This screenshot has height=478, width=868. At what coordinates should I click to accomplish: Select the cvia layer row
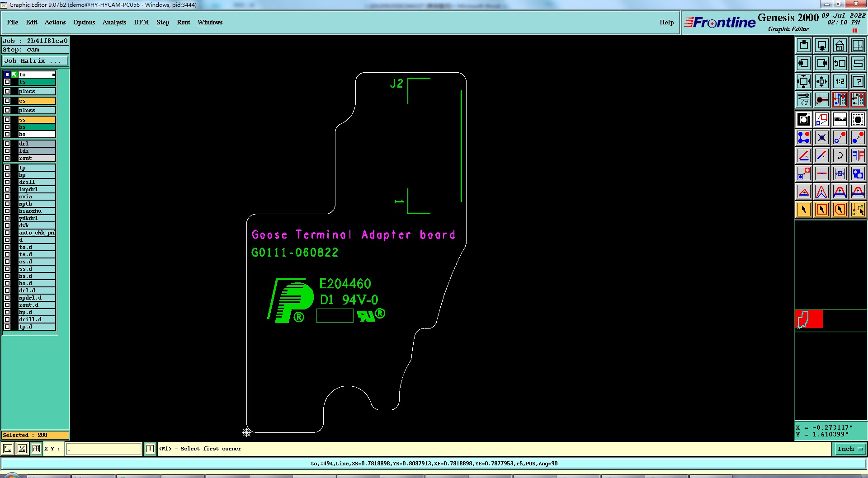37,197
